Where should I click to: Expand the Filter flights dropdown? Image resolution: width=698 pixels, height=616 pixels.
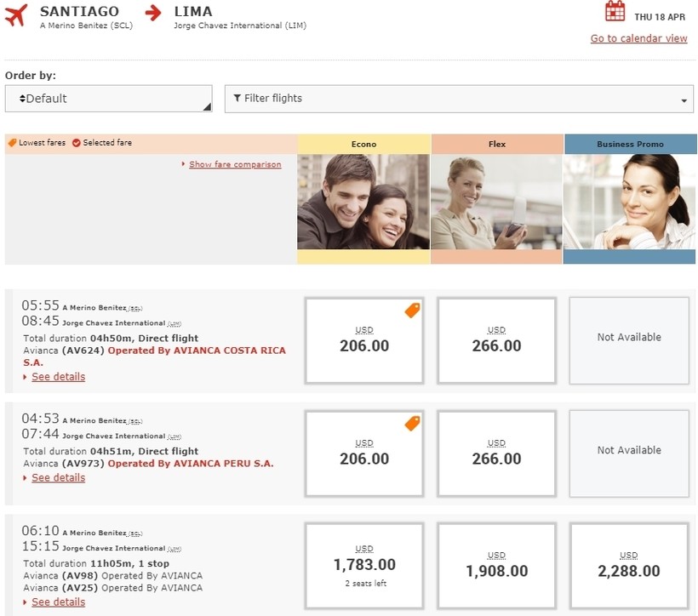point(459,99)
